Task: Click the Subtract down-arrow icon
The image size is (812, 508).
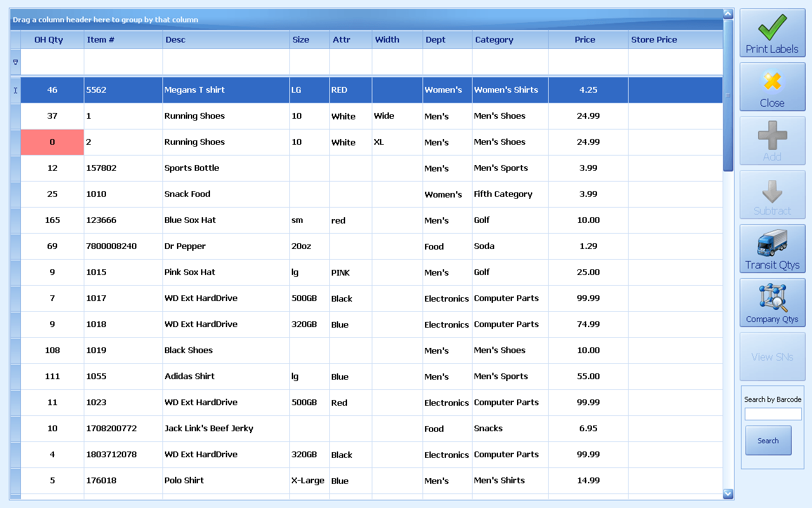Action: point(772,190)
